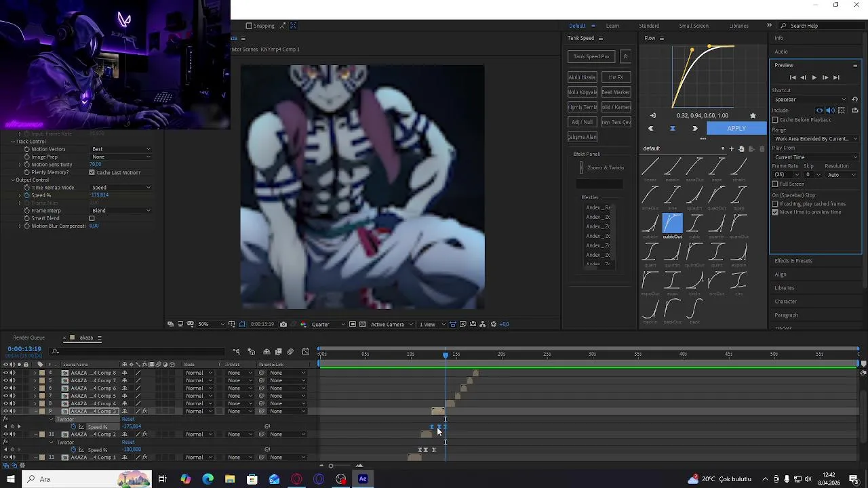Switch to the Standard workspace
The height and width of the screenshot is (488, 868).
tap(649, 26)
